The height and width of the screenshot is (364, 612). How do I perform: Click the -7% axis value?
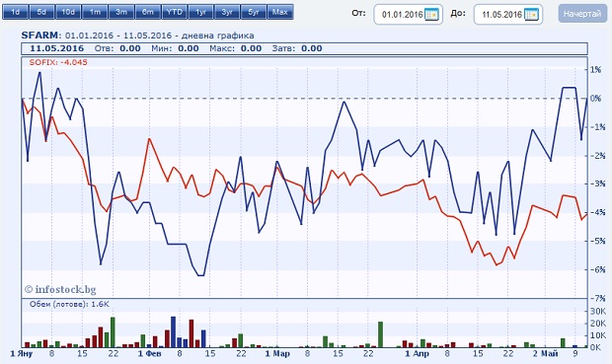[x=597, y=299]
